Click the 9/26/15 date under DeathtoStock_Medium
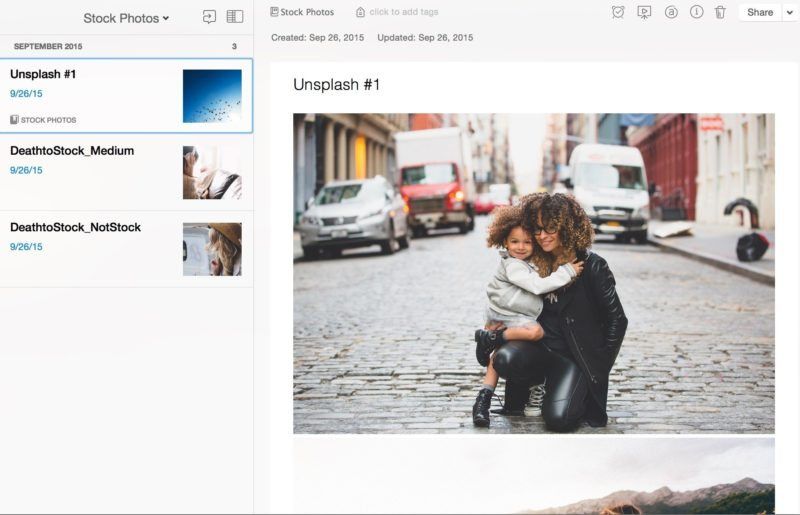800x515 pixels. tap(26, 170)
